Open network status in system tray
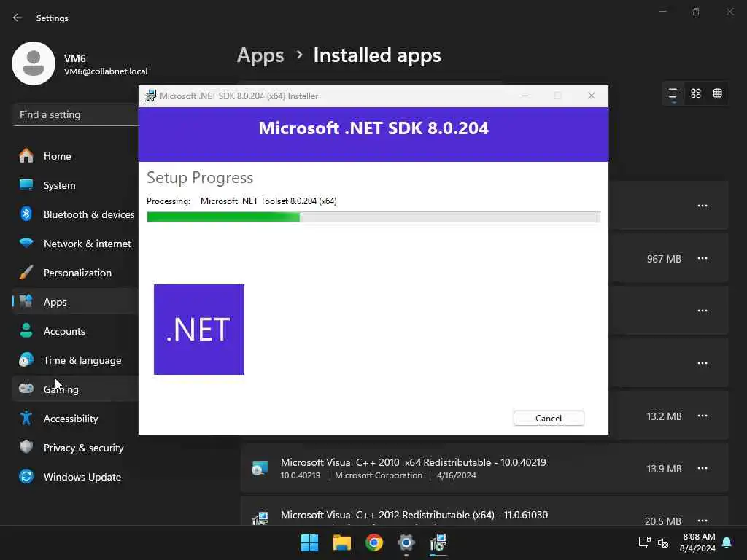 [x=644, y=542]
